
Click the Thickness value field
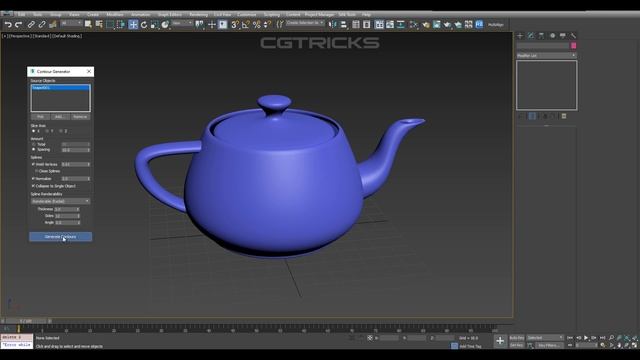pyautogui.click(x=67, y=209)
